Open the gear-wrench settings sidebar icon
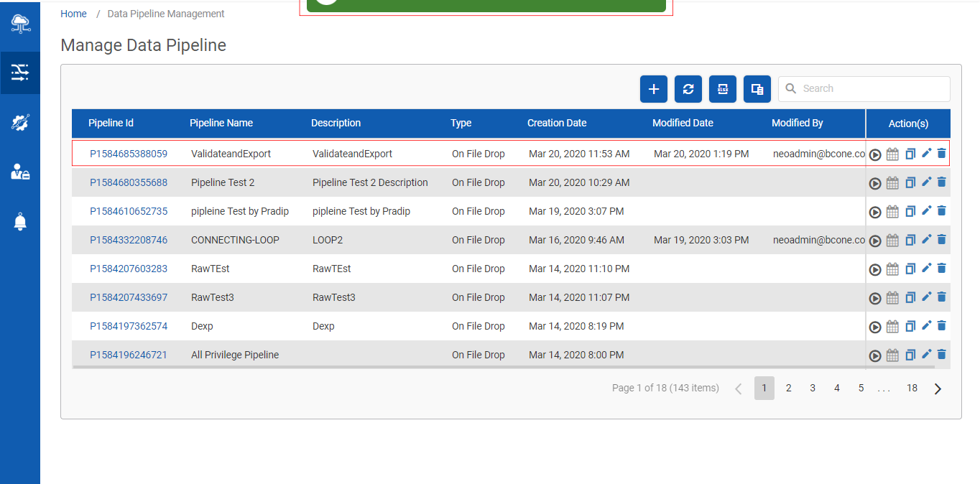The width and height of the screenshot is (980, 484). pos(20,122)
